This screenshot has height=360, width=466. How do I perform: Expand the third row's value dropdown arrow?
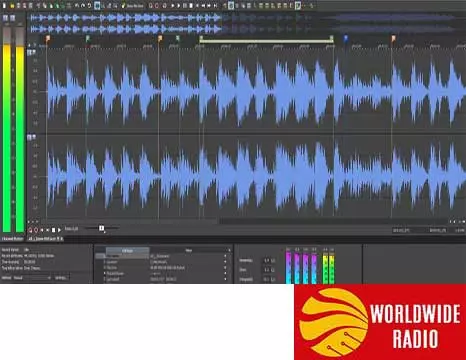pos(225,268)
